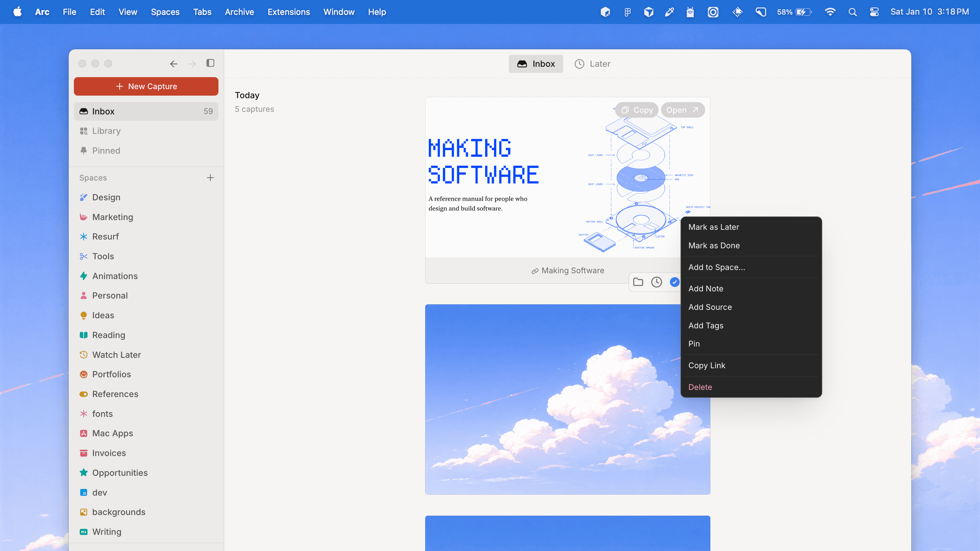Open the capture with the Open button

click(x=682, y=110)
